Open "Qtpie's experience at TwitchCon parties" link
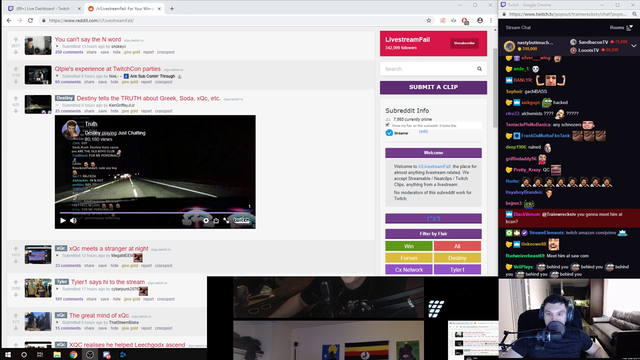Screen dimensions: 640x360 coord(108,69)
